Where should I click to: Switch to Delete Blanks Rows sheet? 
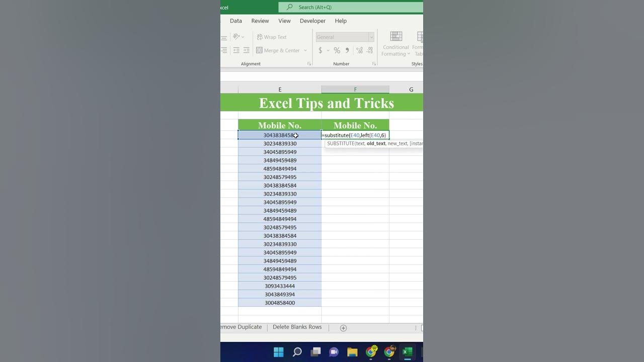297,327
